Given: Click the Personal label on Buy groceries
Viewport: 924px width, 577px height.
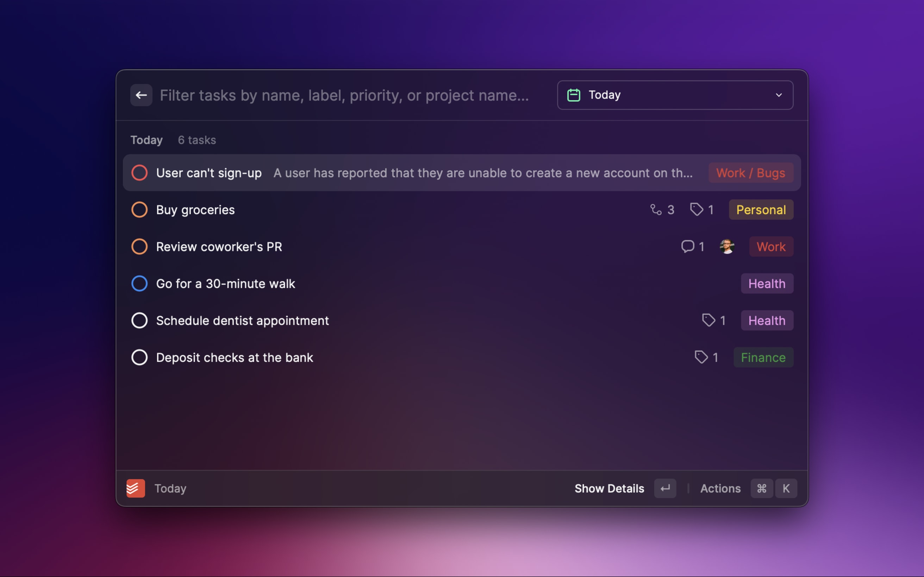Looking at the screenshot, I should 760,209.
